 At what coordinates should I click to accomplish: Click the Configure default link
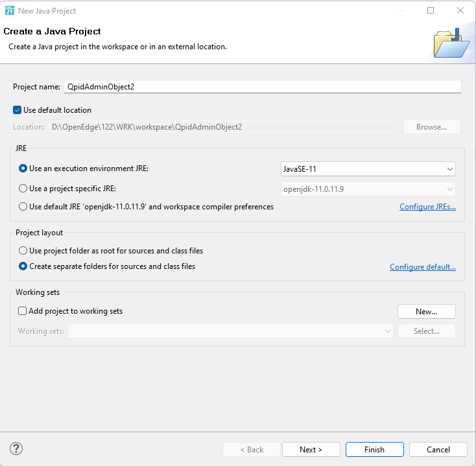coord(423,266)
